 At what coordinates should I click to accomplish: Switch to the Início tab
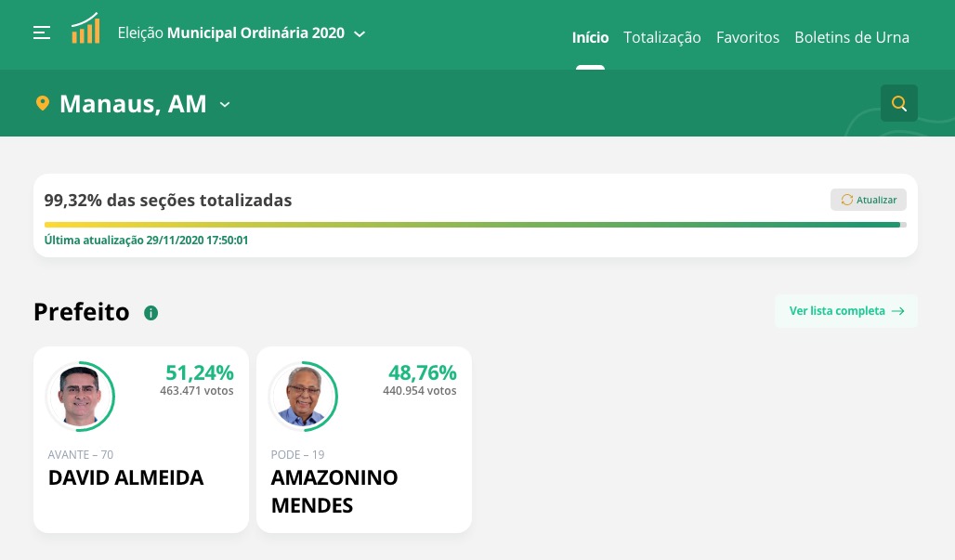590,38
